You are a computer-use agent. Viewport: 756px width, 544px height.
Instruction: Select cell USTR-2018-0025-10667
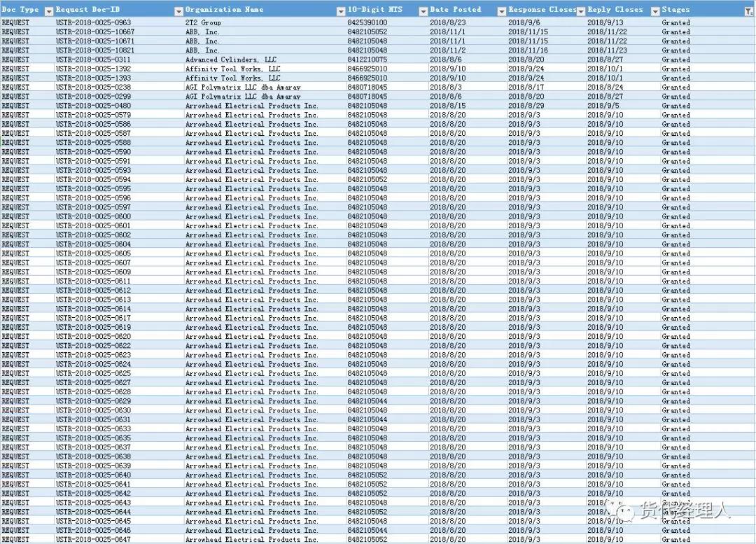point(119,32)
